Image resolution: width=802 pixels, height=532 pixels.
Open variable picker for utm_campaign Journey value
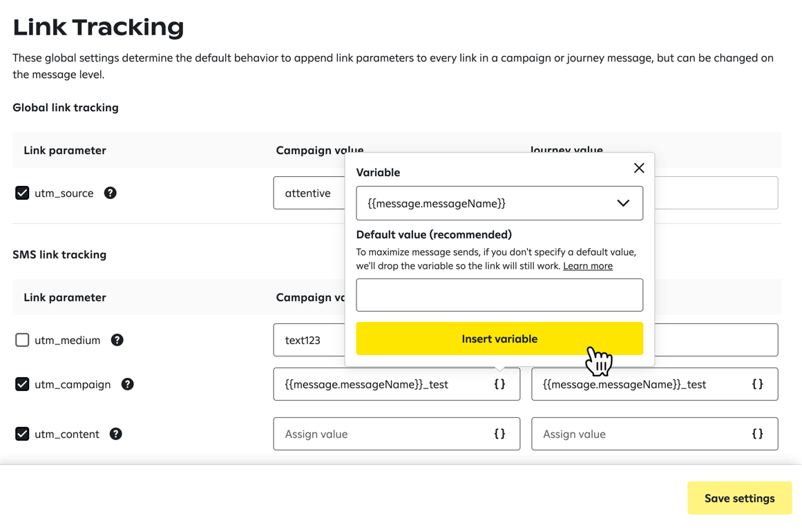pos(758,383)
